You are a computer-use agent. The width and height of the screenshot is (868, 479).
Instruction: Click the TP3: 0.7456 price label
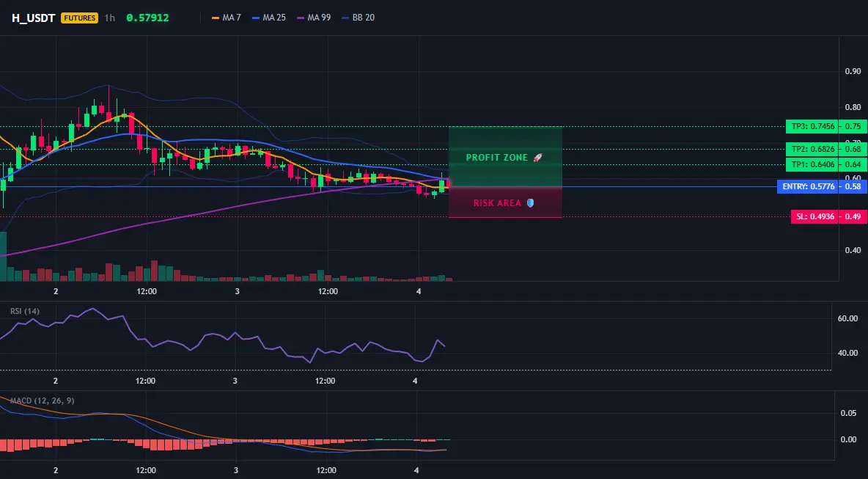(x=812, y=126)
